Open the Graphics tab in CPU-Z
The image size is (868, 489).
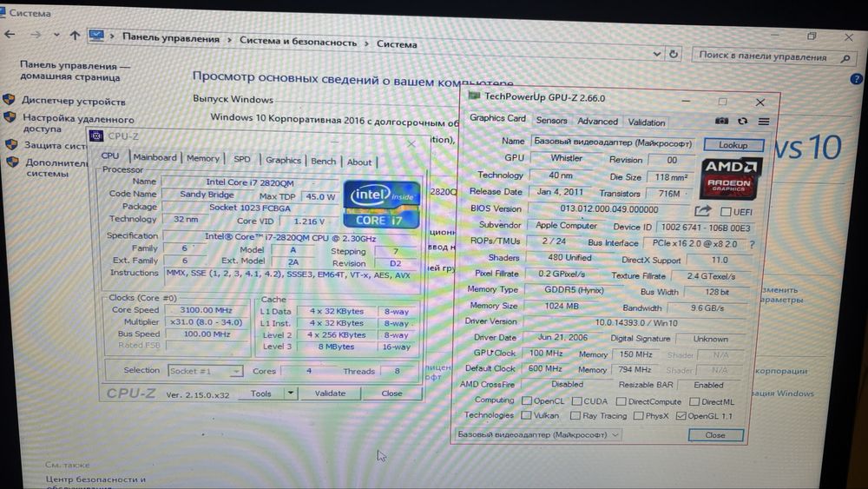284,160
